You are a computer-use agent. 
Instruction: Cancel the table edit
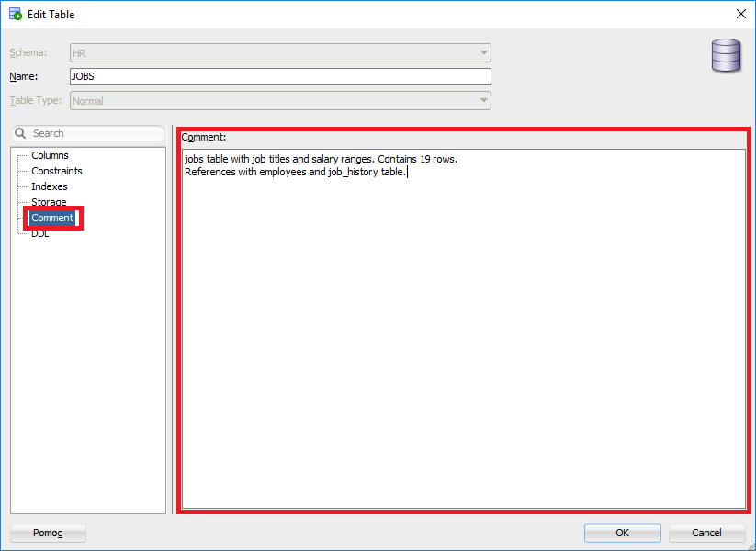pos(706,533)
